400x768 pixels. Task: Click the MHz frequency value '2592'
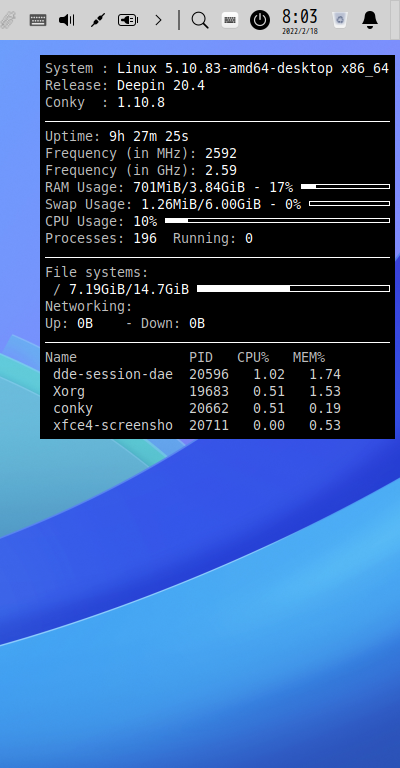pos(221,153)
